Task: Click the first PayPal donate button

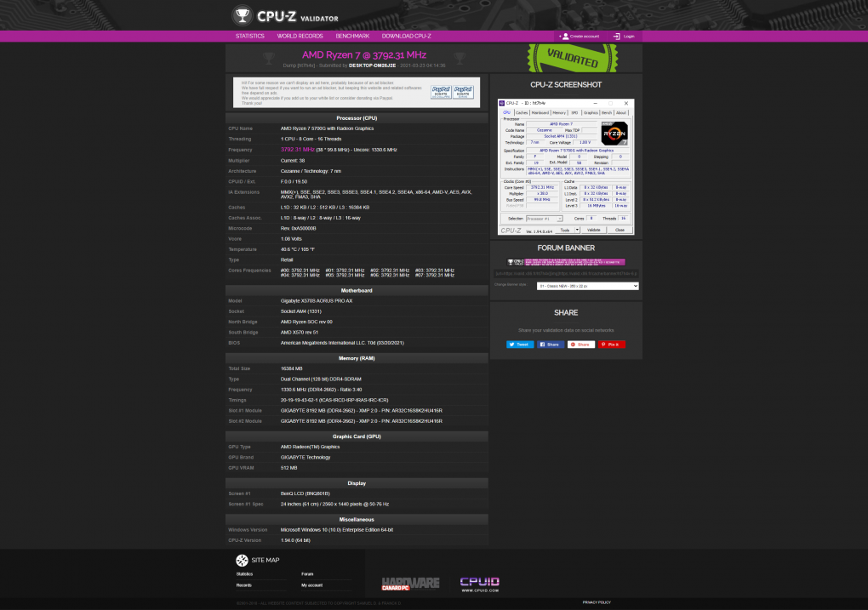Action: [441, 92]
